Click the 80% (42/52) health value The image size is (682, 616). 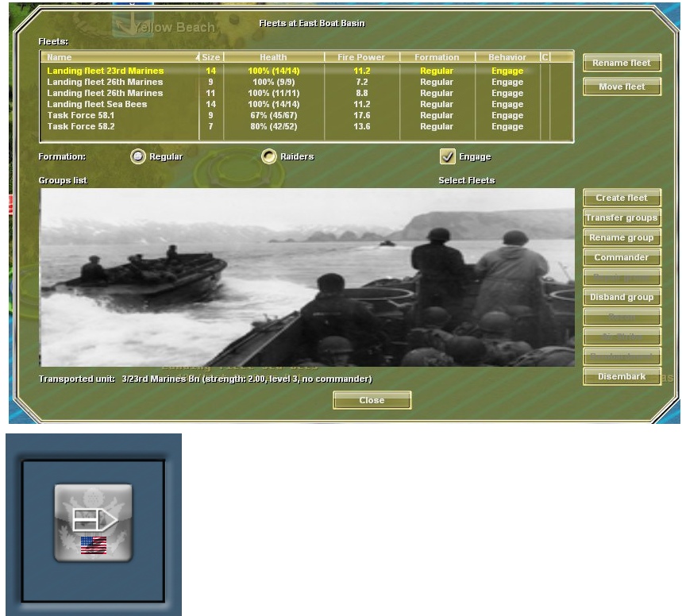point(274,126)
